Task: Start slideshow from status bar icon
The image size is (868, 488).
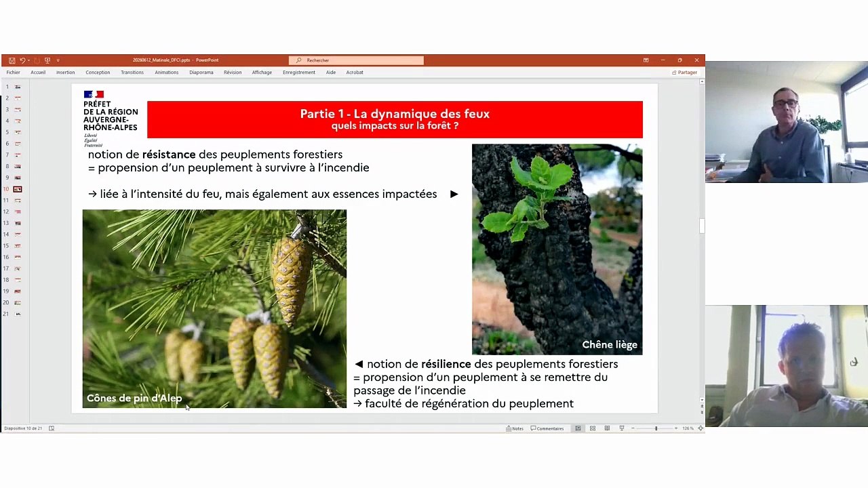Action: [622, 428]
